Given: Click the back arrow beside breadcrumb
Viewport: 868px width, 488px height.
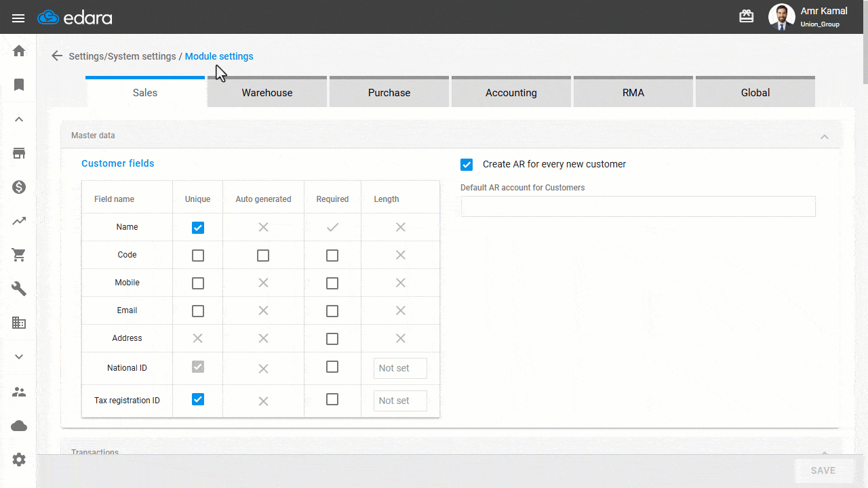Looking at the screenshot, I should (57, 56).
